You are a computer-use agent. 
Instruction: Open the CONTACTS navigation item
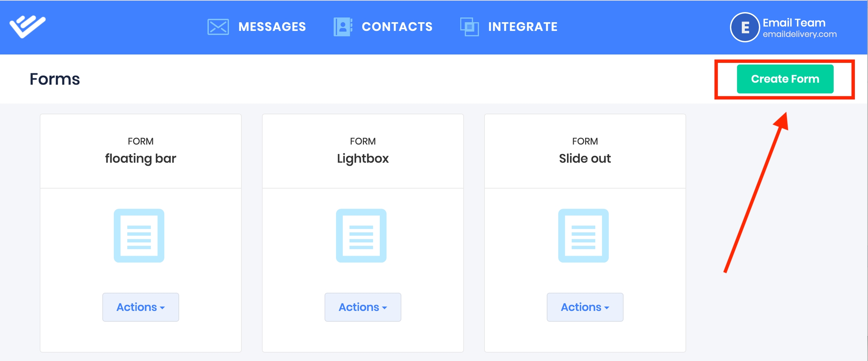pyautogui.click(x=397, y=27)
